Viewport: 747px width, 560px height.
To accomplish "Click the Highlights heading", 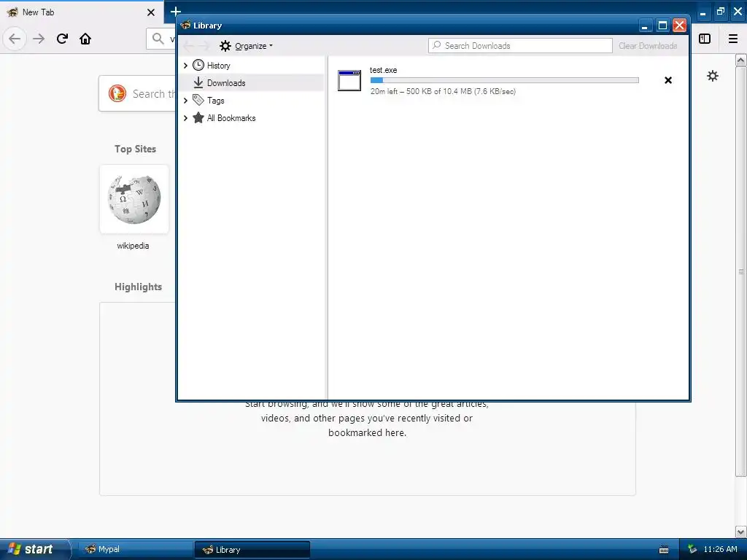I will click(x=138, y=287).
